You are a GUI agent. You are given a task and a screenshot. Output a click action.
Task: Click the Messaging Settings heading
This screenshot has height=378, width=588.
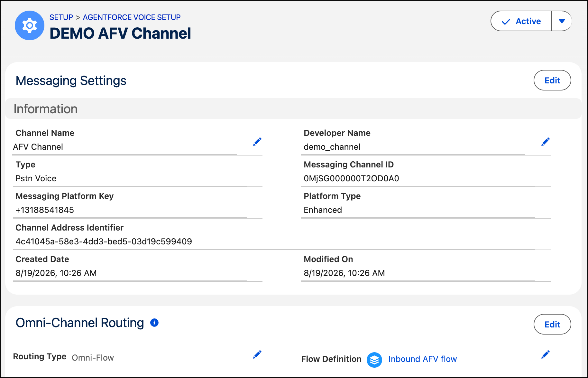click(x=71, y=80)
